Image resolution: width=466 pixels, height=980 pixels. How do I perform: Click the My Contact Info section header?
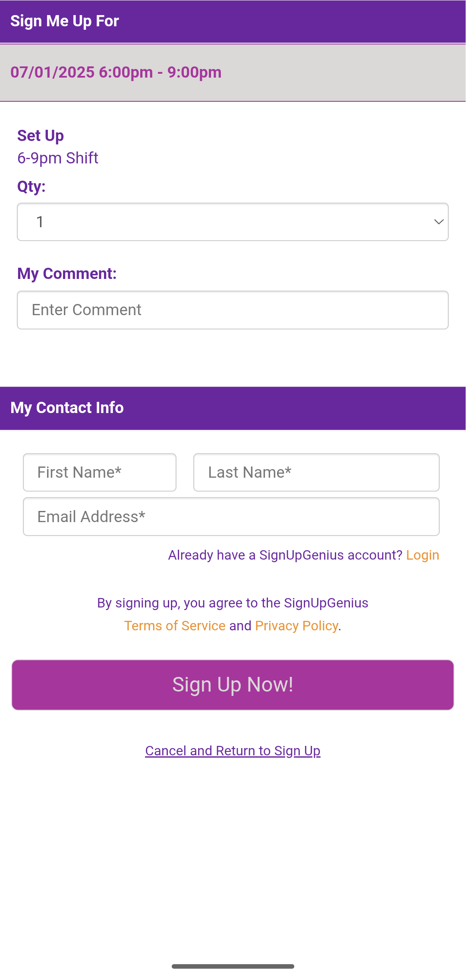[x=67, y=408]
